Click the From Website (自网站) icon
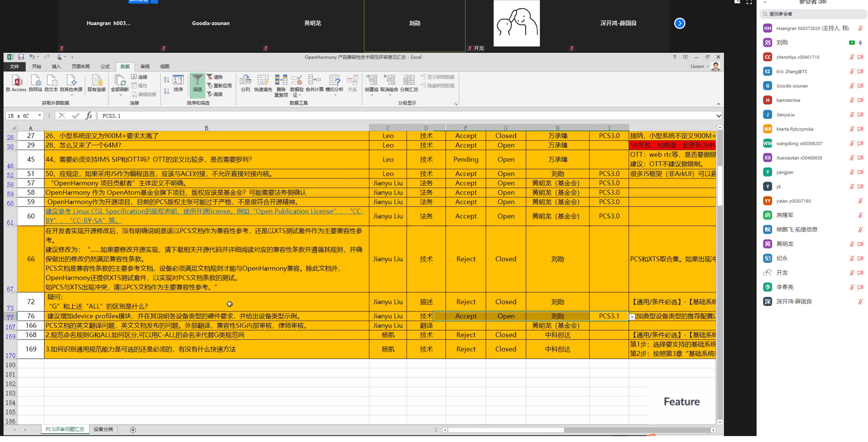 pos(35,83)
